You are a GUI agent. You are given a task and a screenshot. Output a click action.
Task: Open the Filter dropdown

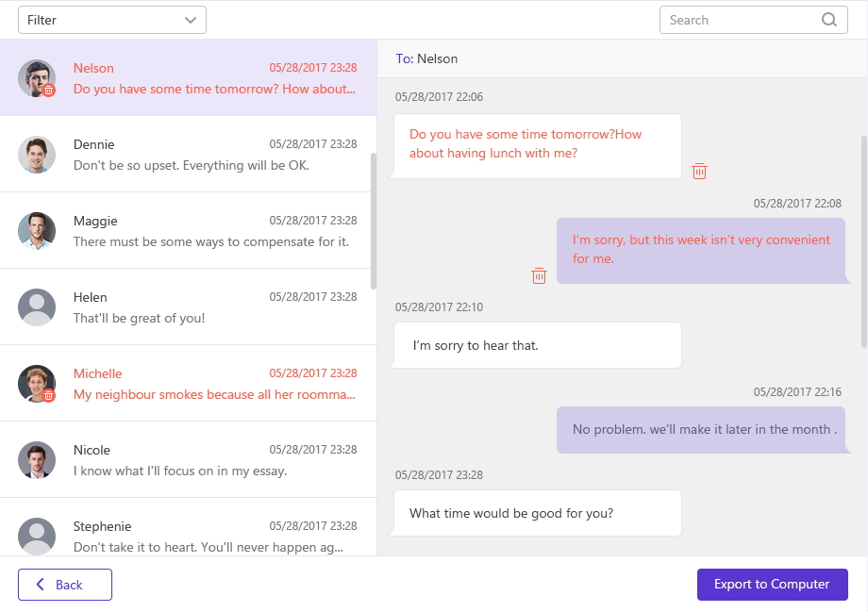pyautogui.click(x=112, y=20)
